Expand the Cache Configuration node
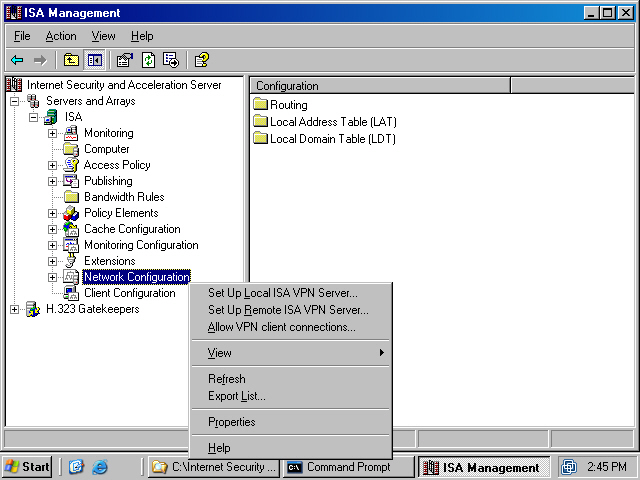The width and height of the screenshot is (640, 480). (x=52, y=229)
